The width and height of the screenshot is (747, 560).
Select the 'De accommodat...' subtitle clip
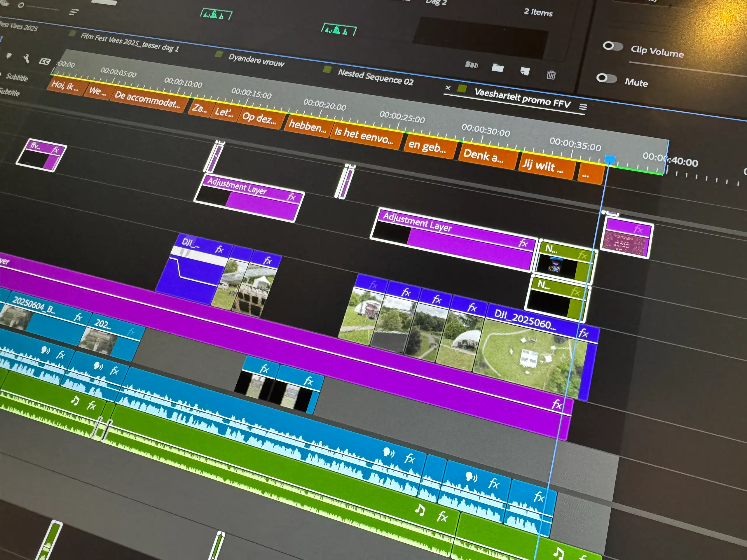click(149, 100)
